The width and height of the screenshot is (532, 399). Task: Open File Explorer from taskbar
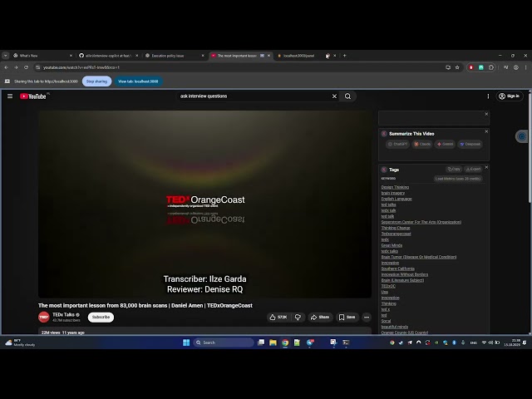[273, 342]
